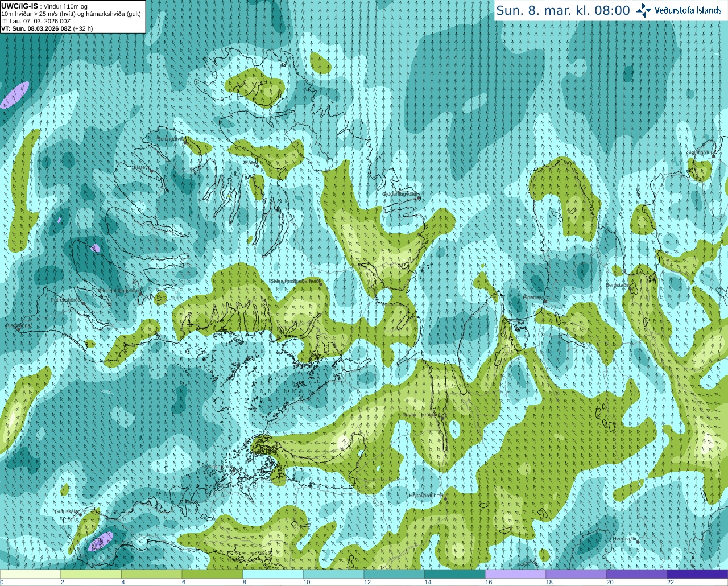Click the legend scale label '16'
This screenshot has width=728, height=586.
[489, 582]
